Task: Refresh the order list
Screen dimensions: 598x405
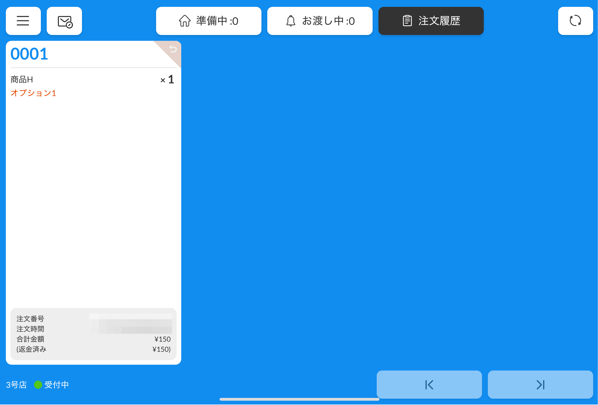Action: pyautogui.click(x=575, y=21)
